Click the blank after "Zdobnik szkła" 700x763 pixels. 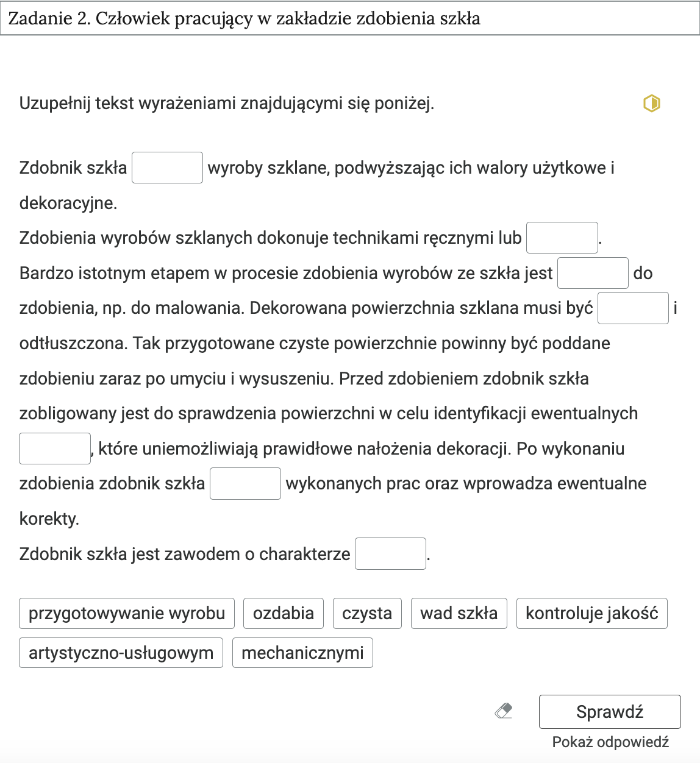tap(167, 167)
